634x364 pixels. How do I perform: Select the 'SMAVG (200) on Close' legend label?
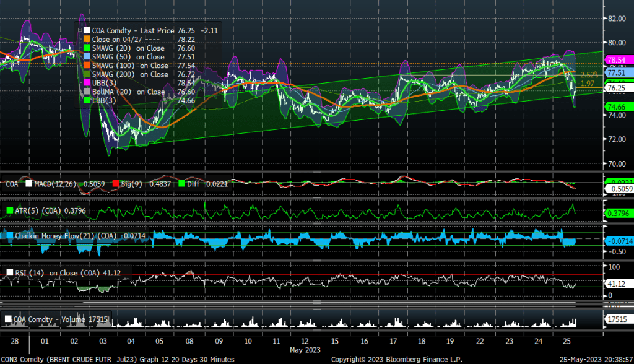click(130, 75)
